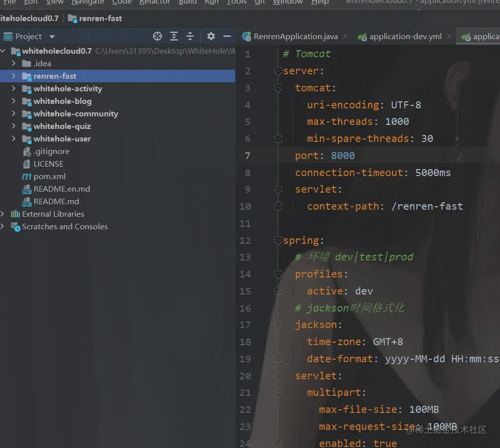Collapse the whiteholecloud0.7 root node
This screenshot has width=500, height=448.
[x=3, y=51]
